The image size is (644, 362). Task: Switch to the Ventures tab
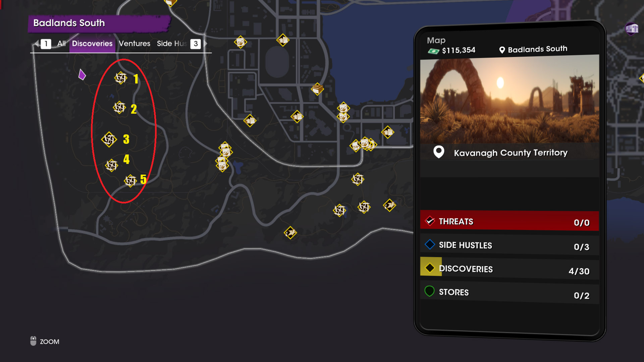135,44
